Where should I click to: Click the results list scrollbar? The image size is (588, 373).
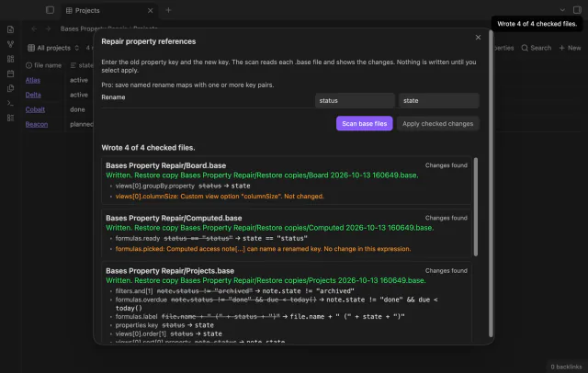[476, 207]
